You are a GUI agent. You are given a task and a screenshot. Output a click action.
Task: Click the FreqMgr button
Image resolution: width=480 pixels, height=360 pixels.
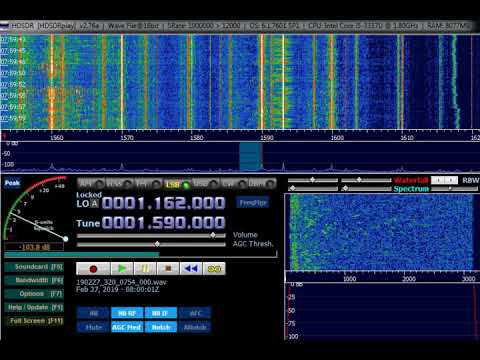tap(253, 202)
